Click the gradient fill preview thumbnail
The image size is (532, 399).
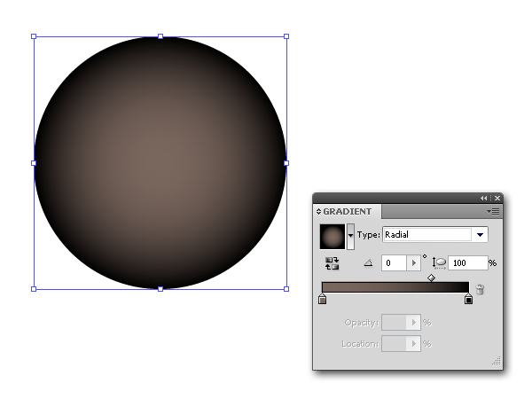pyautogui.click(x=332, y=236)
